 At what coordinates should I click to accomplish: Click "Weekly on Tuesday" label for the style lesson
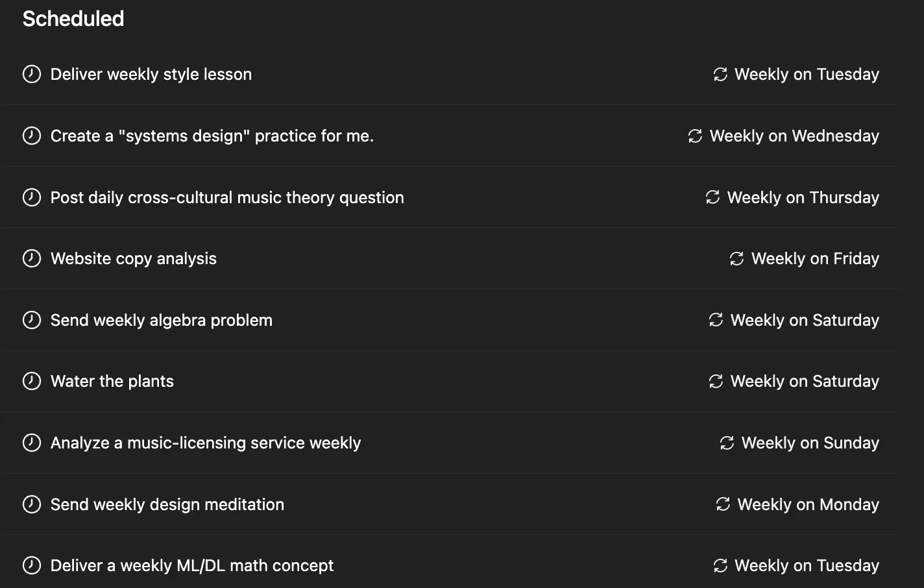point(807,75)
